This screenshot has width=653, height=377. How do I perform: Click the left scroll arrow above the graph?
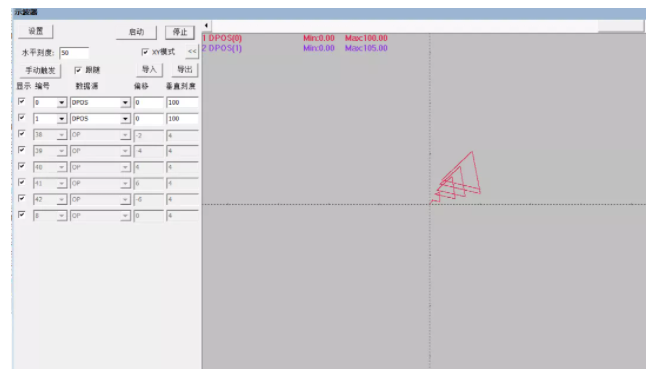tap(206, 26)
